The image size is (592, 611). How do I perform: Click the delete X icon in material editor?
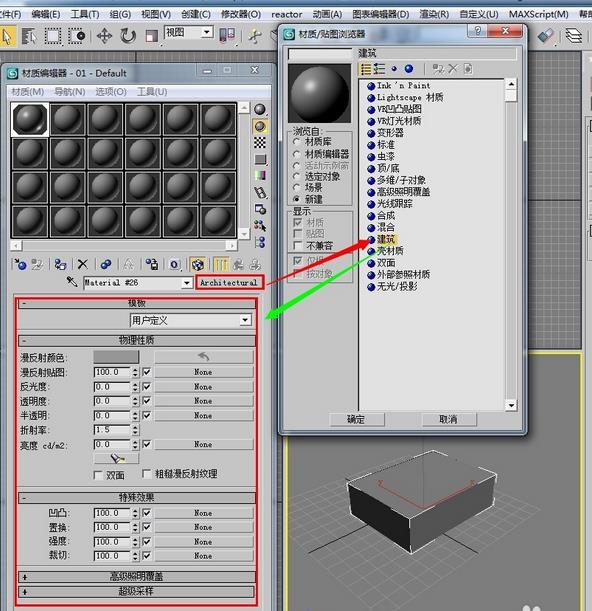tap(82, 264)
